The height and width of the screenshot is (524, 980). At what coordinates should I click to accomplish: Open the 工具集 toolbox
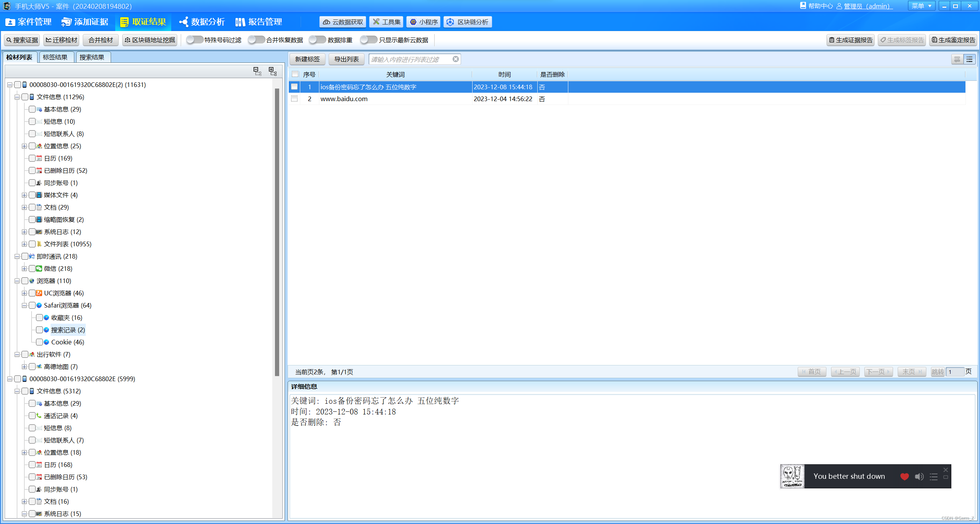pyautogui.click(x=386, y=22)
